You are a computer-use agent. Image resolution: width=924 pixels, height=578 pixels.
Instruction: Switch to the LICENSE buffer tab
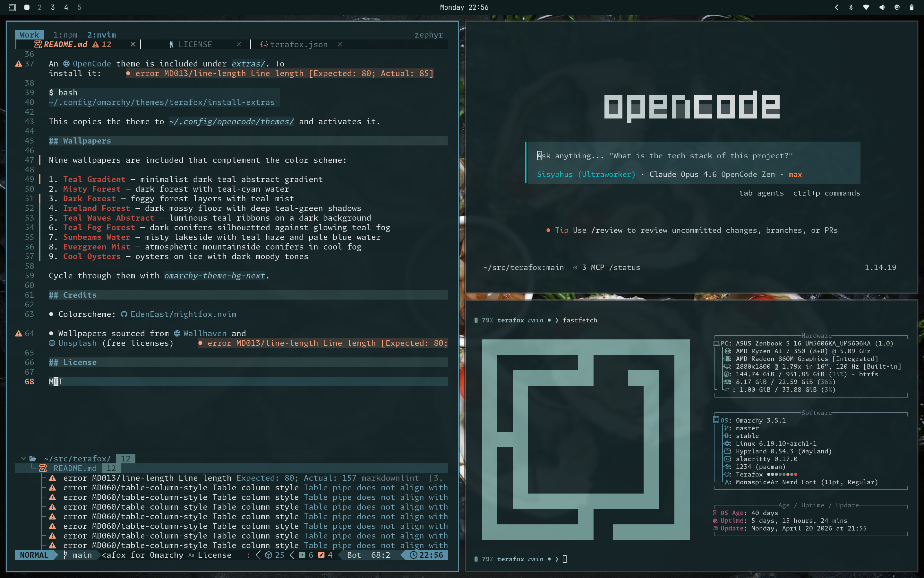click(195, 44)
